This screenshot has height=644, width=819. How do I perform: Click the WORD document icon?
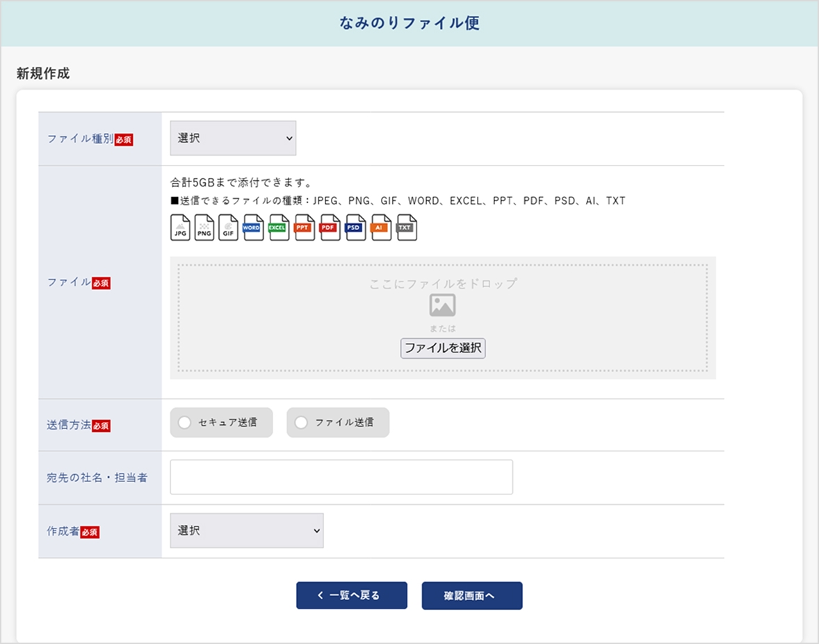pyautogui.click(x=253, y=227)
